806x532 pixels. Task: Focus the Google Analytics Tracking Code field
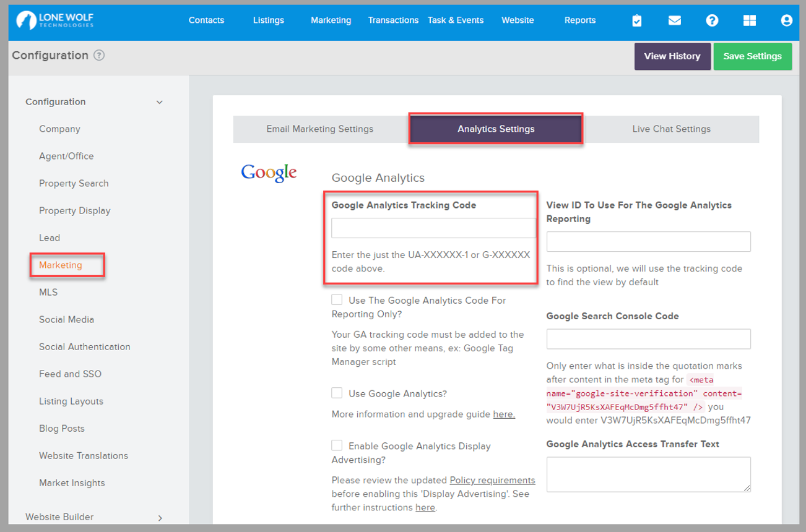click(434, 228)
